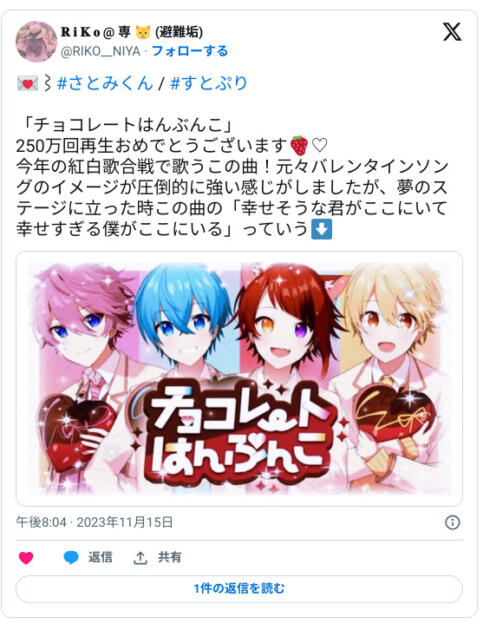Click the reply speech bubble icon
Image resolution: width=483 pixels, height=630 pixels.
coord(71,558)
